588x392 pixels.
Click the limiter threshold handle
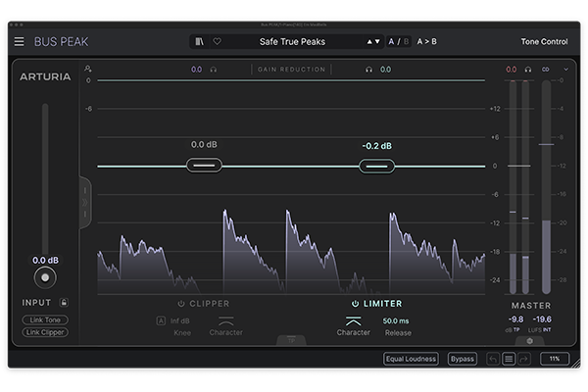(377, 167)
